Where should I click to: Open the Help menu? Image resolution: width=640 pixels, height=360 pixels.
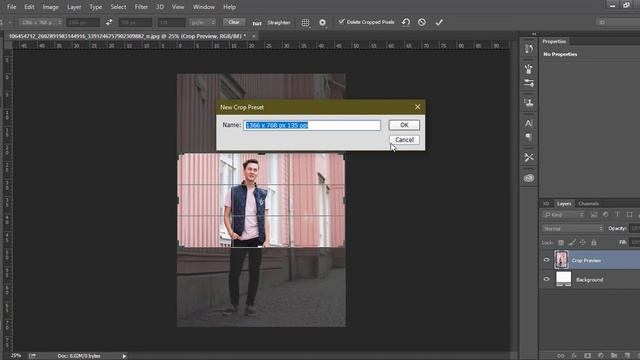point(229,7)
